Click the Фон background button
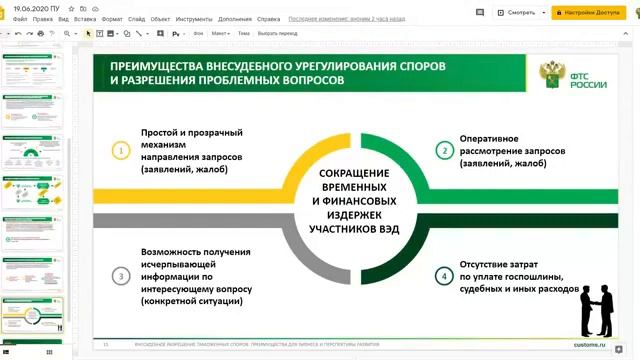This screenshot has height=360, width=640. point(198,33)
